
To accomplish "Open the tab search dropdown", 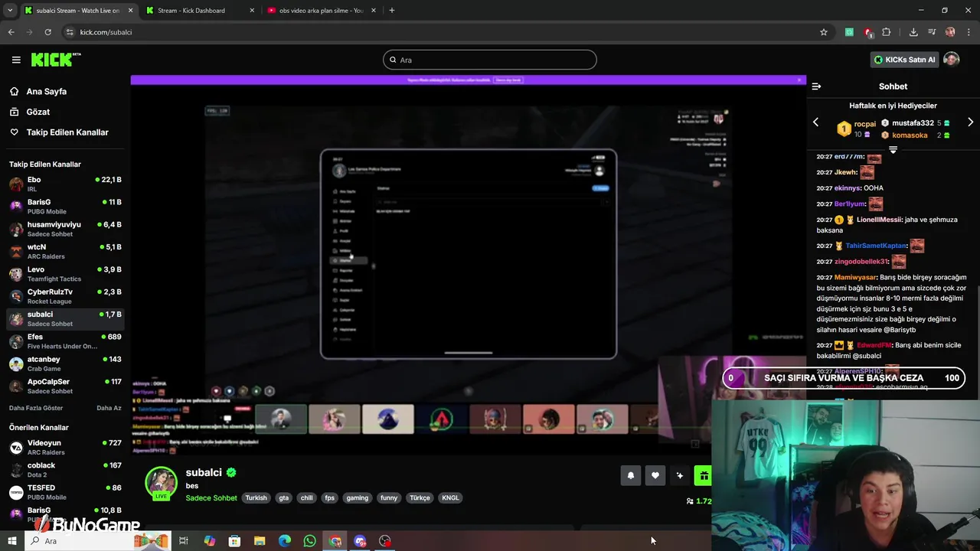I will [10, 11].
